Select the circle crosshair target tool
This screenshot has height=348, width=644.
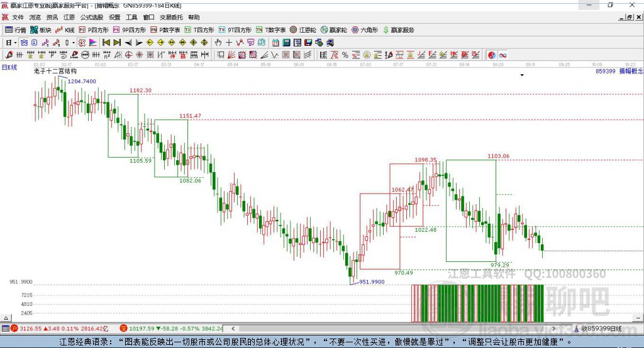point(128,55)
